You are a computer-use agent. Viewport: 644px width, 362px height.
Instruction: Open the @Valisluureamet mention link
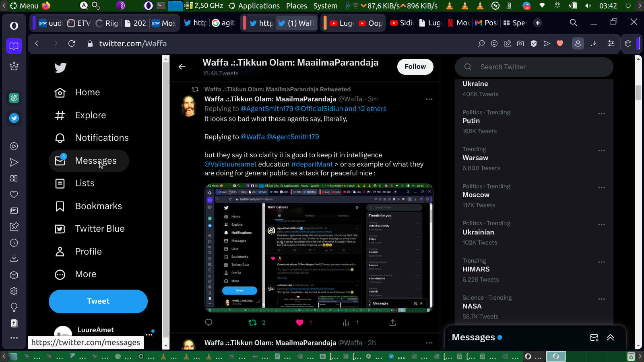coord(230,164)
